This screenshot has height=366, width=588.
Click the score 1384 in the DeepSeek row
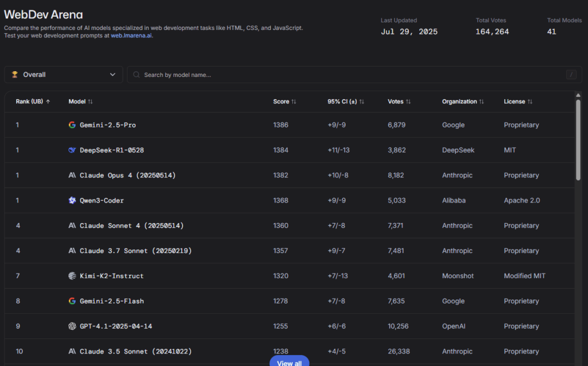pos(280,150)
